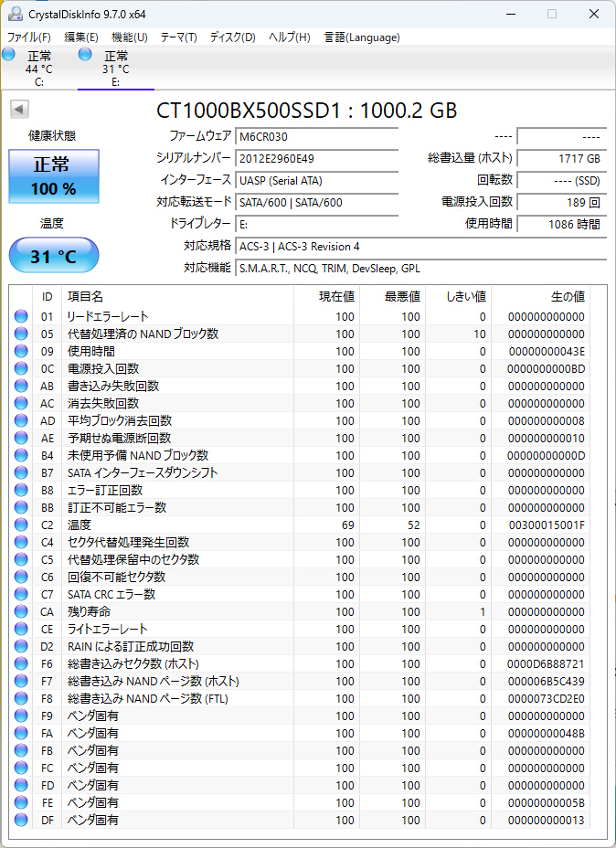Screen dimensions: 616x848
Task: Click the status orb for B4 row
Action: pos(21,455)
